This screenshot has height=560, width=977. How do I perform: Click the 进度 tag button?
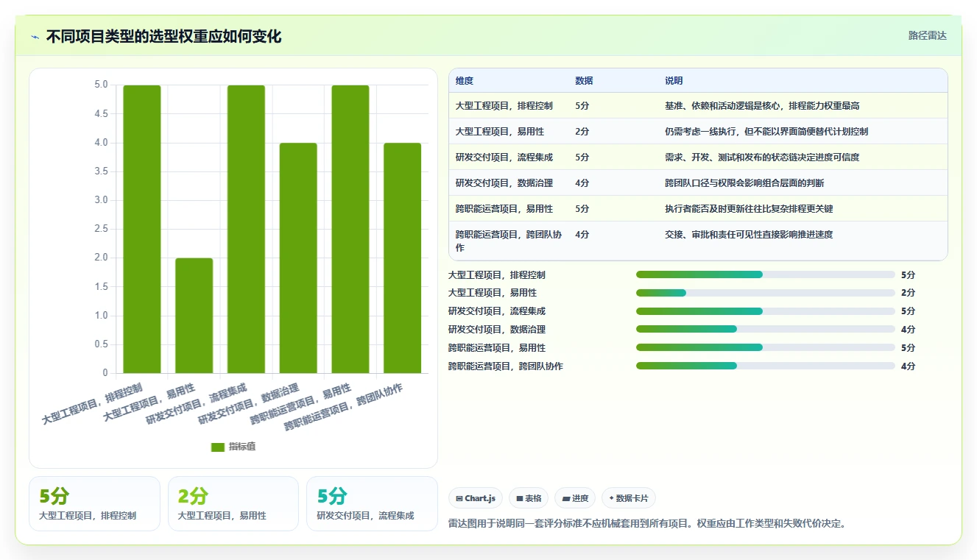pyautogui.click(x=575, y=498)
